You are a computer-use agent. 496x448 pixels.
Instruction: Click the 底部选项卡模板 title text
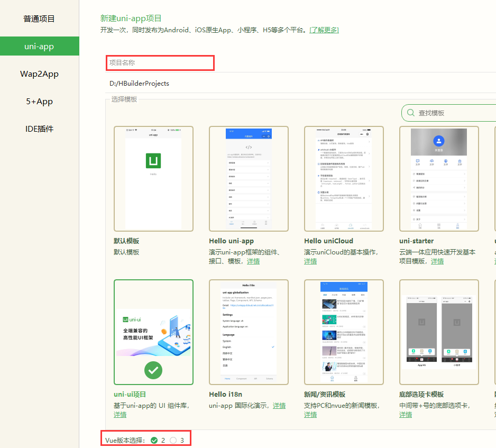[421, 395]
